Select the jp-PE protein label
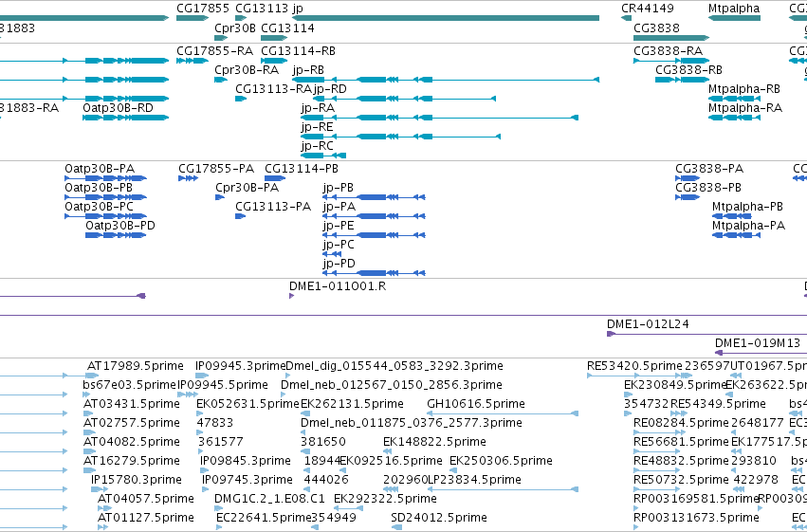This screenshot has width=807, height=532. pyautogui.click(x=339, y=226)
